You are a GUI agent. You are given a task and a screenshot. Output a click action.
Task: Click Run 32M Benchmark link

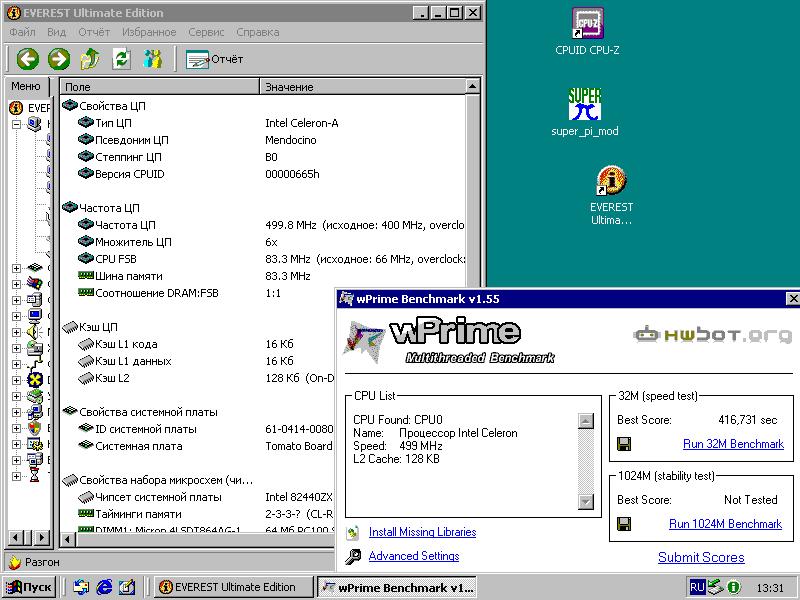[733, 444]
